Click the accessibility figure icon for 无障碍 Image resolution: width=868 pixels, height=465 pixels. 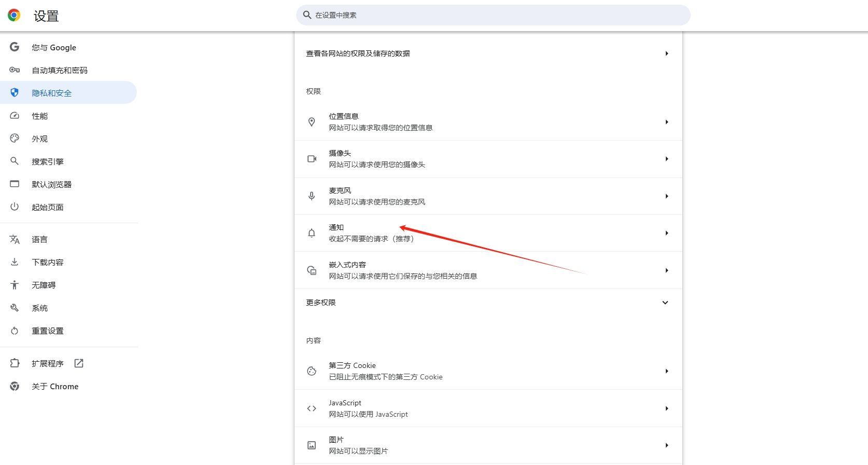pos(15,285)
